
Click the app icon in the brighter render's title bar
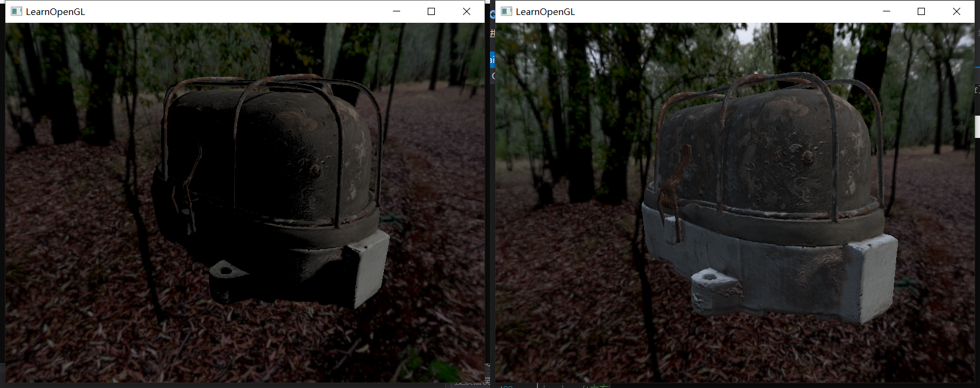(506, 11)
